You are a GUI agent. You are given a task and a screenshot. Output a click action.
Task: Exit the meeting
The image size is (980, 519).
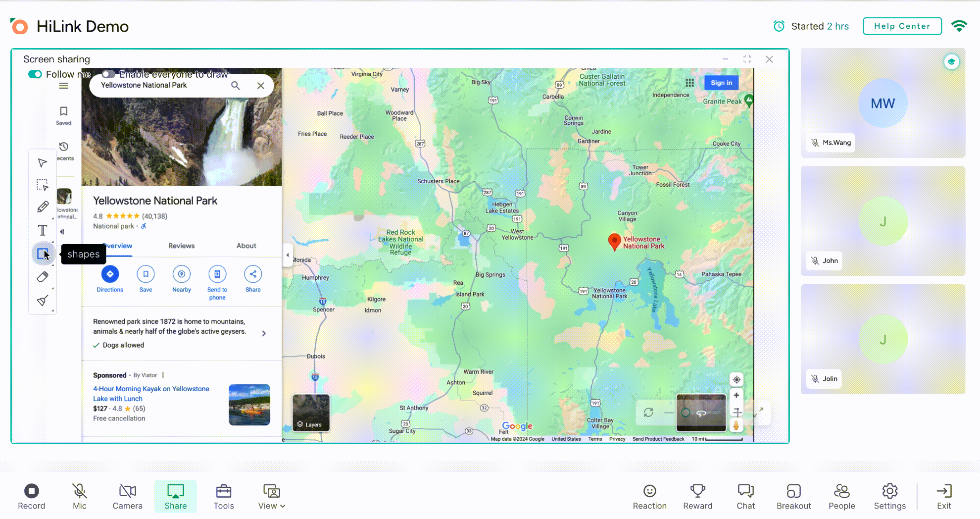pyautogui.click(x=944, y=497)
